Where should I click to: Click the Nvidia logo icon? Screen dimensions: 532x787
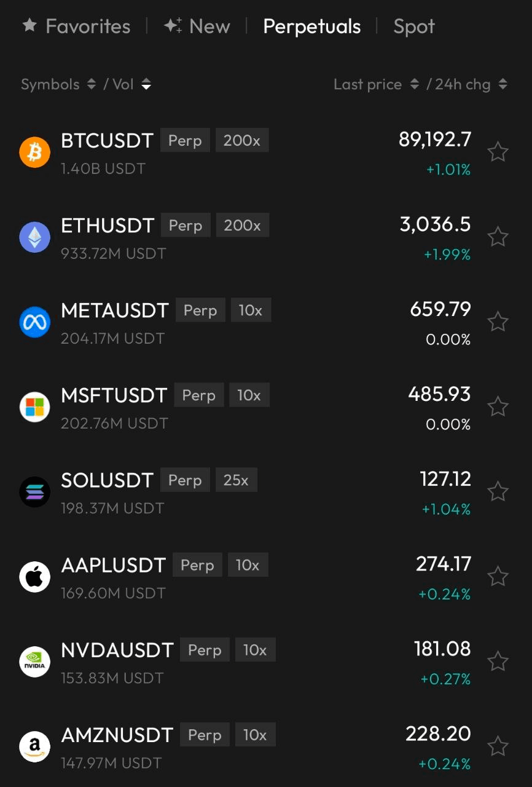(34, 662)
